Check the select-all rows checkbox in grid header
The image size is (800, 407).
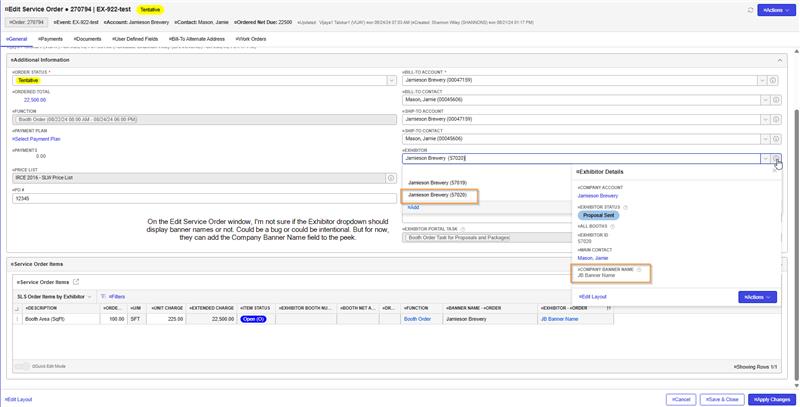[17, 309]
